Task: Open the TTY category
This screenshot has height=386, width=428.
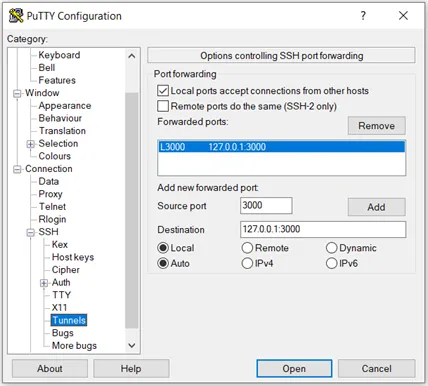Action: coord(62,295)
